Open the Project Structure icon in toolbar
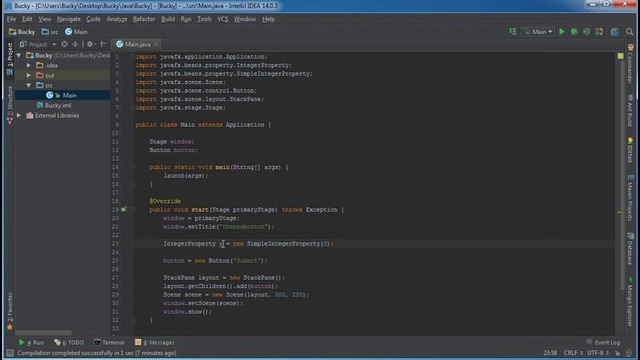The image size is (640, 360). coord(614,32)
